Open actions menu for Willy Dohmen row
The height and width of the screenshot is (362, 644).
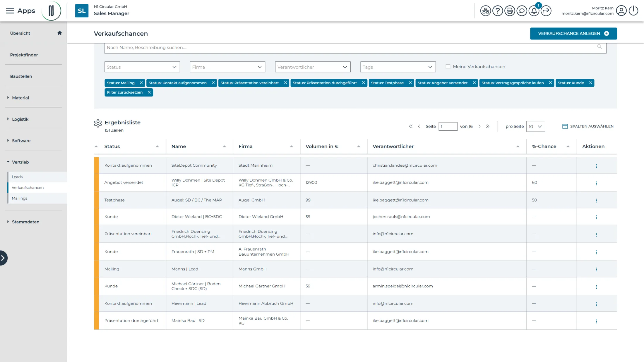tap(596, 183)
